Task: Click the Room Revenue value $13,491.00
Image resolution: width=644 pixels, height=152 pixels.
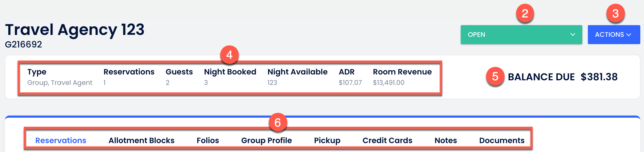Action: coord(389,83)
